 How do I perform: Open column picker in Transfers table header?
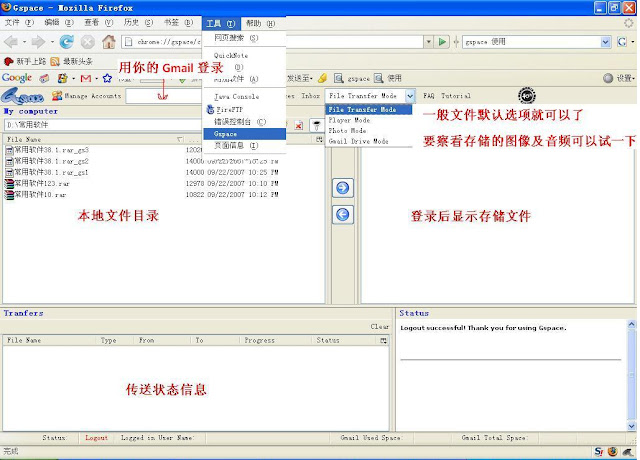point(383,340)
